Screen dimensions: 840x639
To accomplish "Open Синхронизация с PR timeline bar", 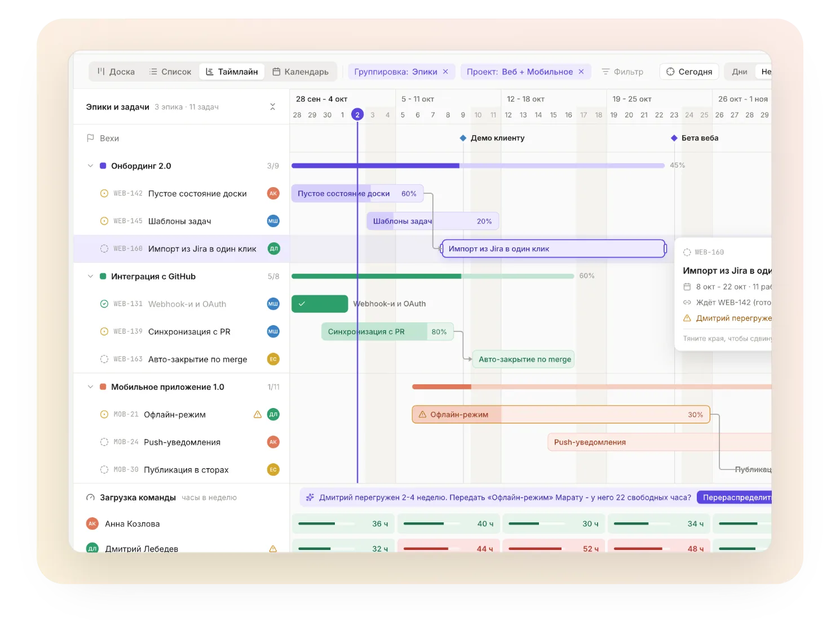I will (387, 331).
